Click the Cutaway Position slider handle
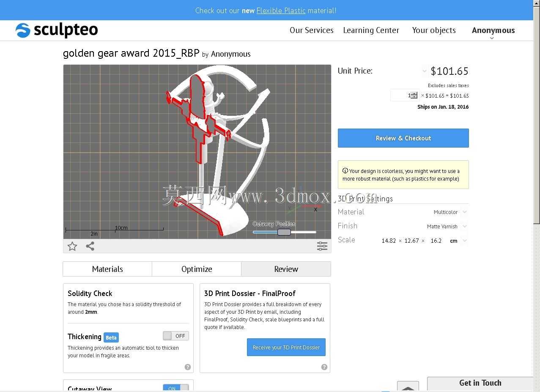This screenshot has width=540, height=392. pos(284,232)
